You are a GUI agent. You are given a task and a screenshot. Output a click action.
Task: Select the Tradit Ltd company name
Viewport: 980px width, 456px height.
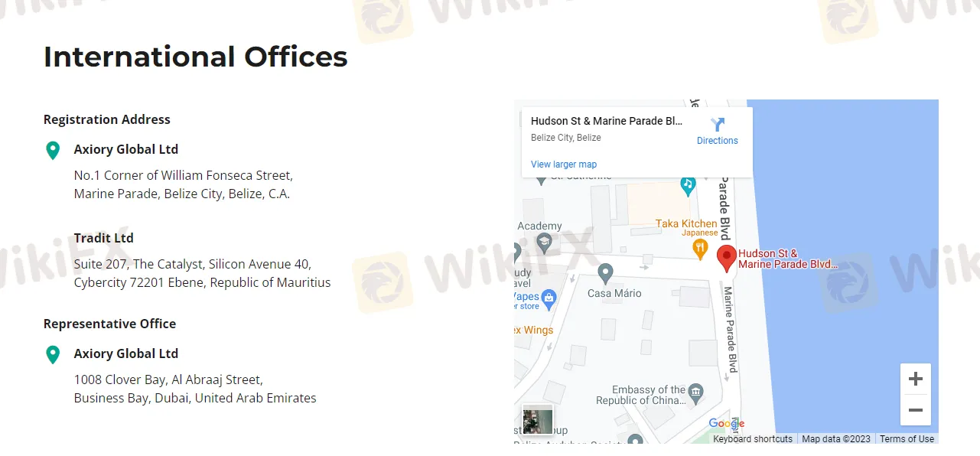(x=104, y=238)
